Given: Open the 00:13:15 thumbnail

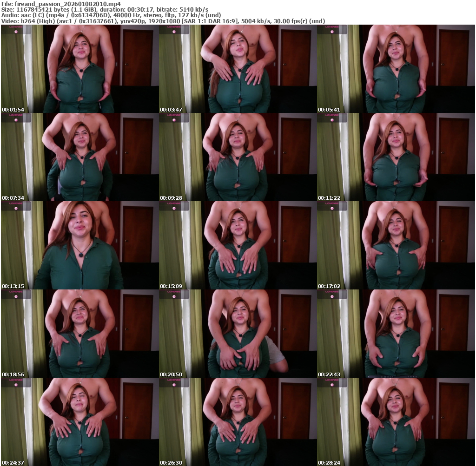Looking at the screenshot, I should [79, 245].
